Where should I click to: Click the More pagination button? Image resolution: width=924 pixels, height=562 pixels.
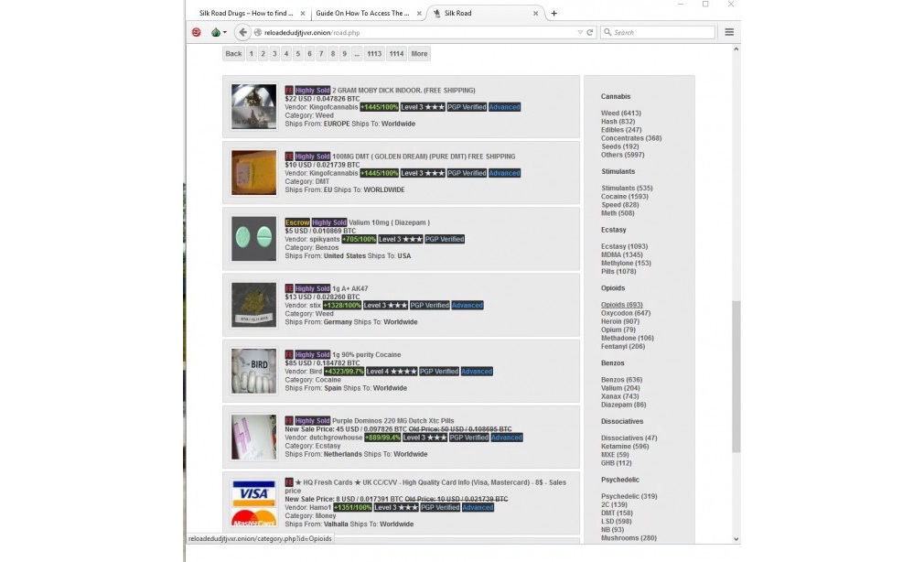pyautogui.click(x=420, y=54)
